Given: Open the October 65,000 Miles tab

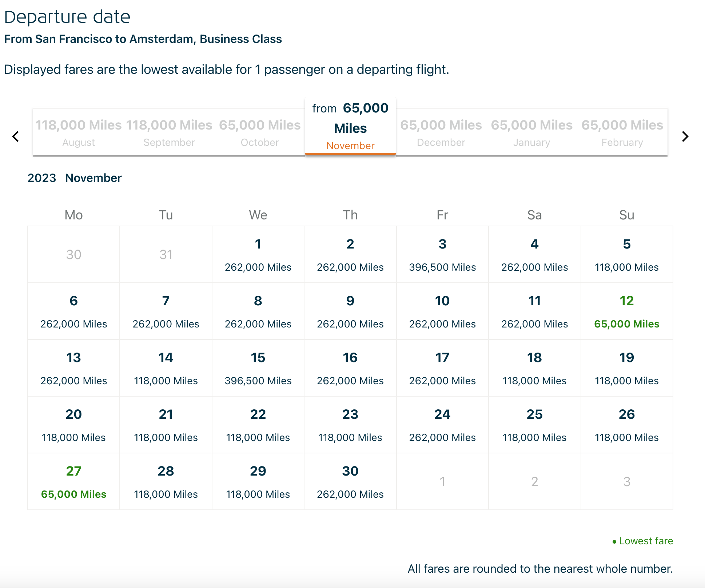Looking at the screenshot, I should 260,132.
